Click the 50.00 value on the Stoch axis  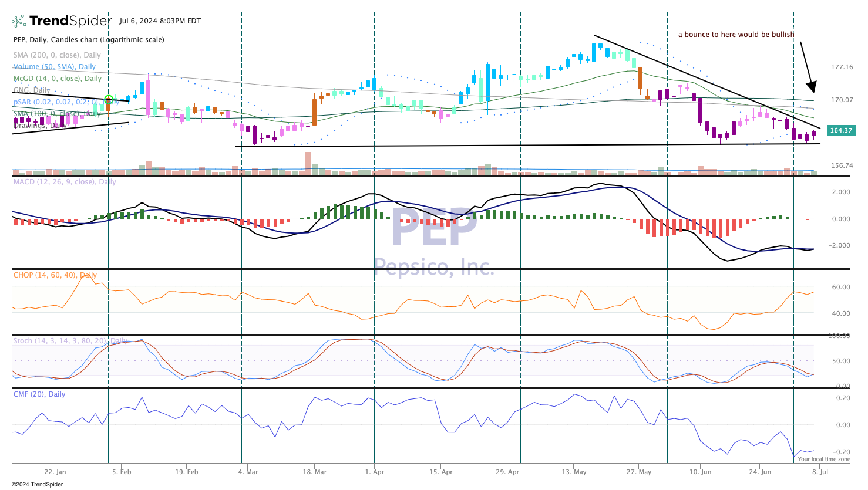[x=841, y=361]
